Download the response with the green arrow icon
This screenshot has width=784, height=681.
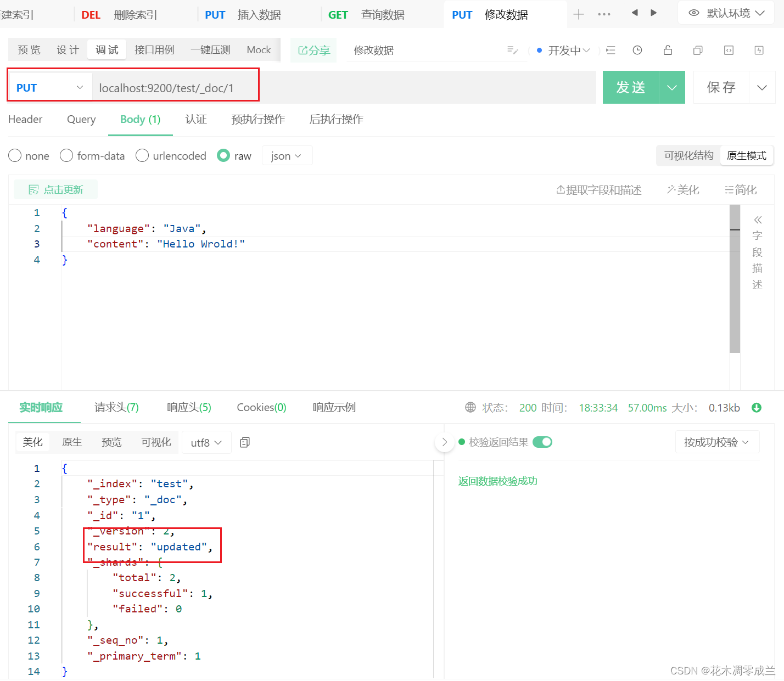point(757,408)
